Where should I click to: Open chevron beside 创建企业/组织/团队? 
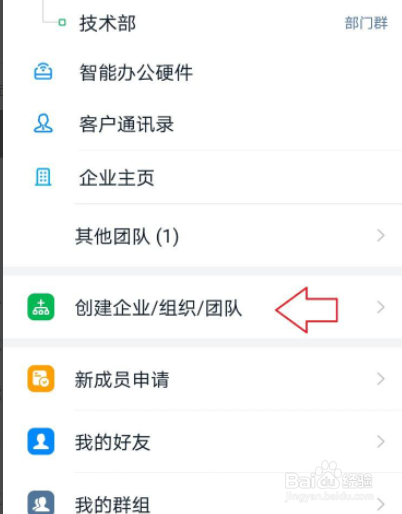coord(381,307)
